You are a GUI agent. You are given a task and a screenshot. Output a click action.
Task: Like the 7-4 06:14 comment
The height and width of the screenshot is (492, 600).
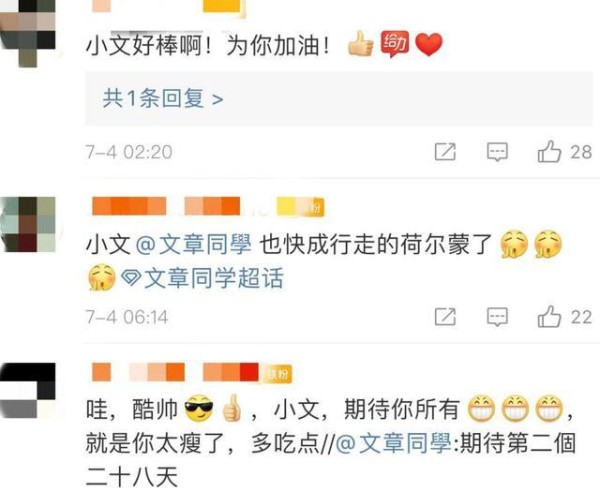(564, 317)
